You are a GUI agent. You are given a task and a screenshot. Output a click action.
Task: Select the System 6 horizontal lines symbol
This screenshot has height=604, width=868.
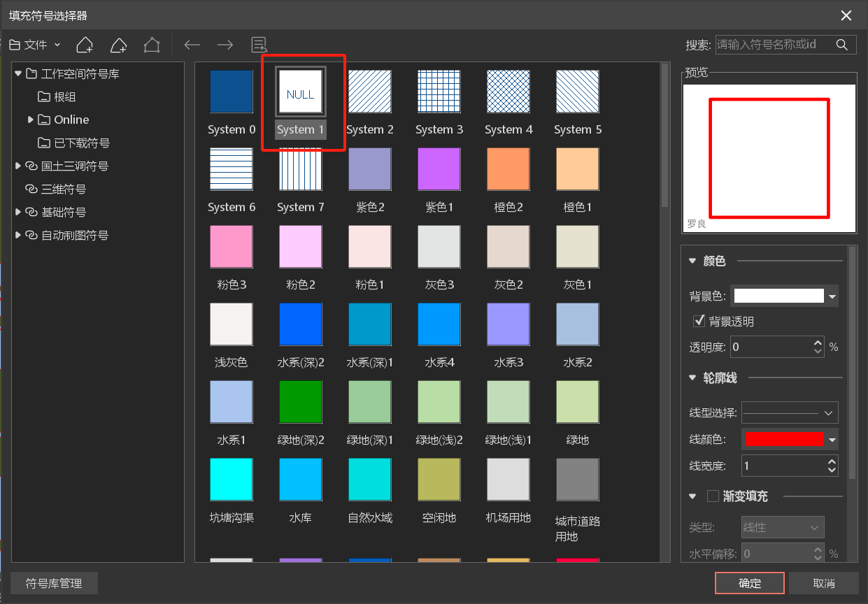point(232,169)
